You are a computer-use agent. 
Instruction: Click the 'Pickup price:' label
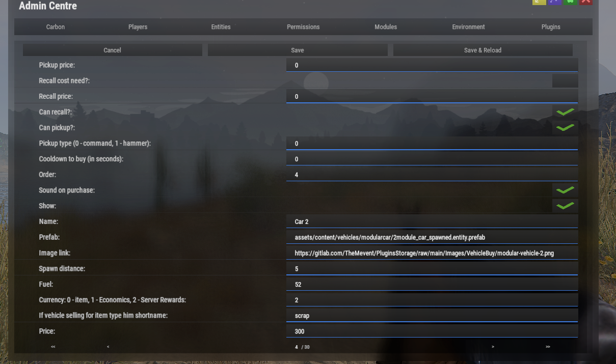(57, 65)
